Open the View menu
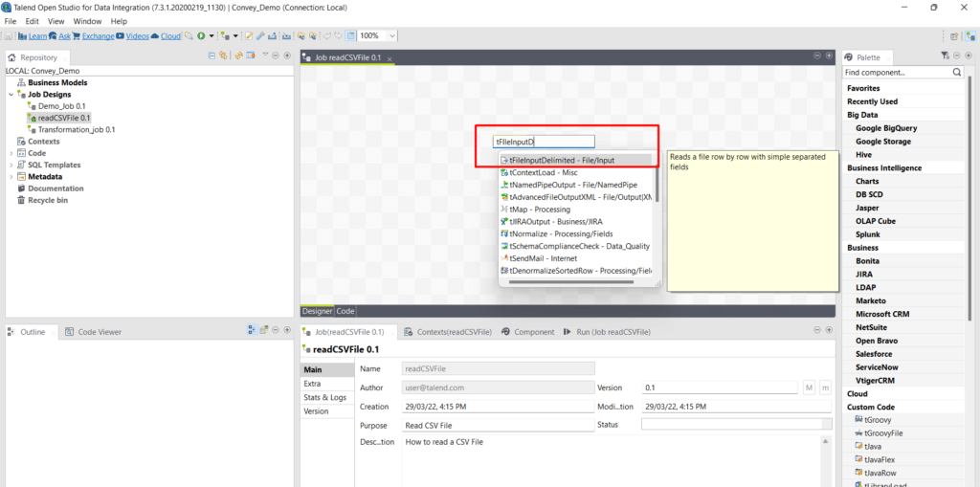This screenshot has height=487, width=980. pyautogui.click(x=56, y=21)
